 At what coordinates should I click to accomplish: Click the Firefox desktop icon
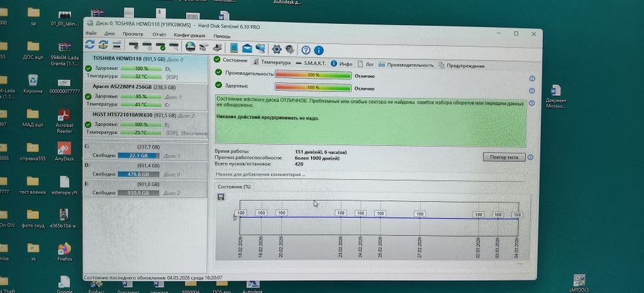[x=64, y=252]
